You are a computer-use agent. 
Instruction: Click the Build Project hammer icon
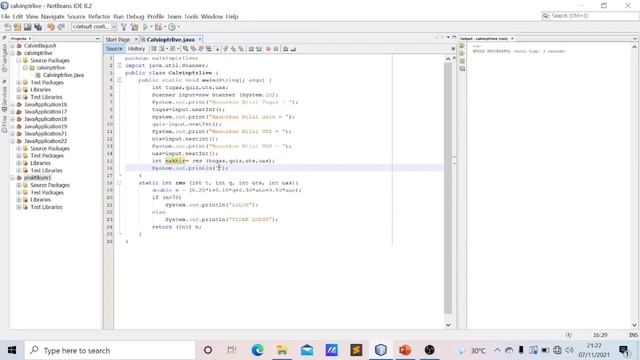coord(124,27)
